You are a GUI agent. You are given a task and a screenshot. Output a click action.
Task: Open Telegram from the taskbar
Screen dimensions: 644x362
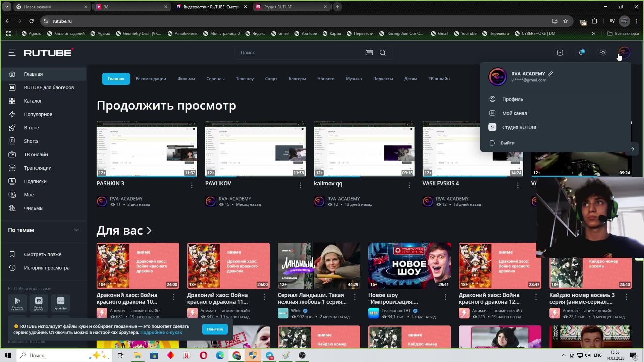269,355
